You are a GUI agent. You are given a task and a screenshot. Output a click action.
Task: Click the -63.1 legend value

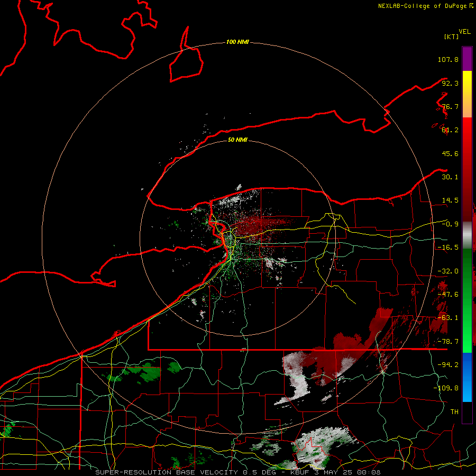tap(448, 318)
